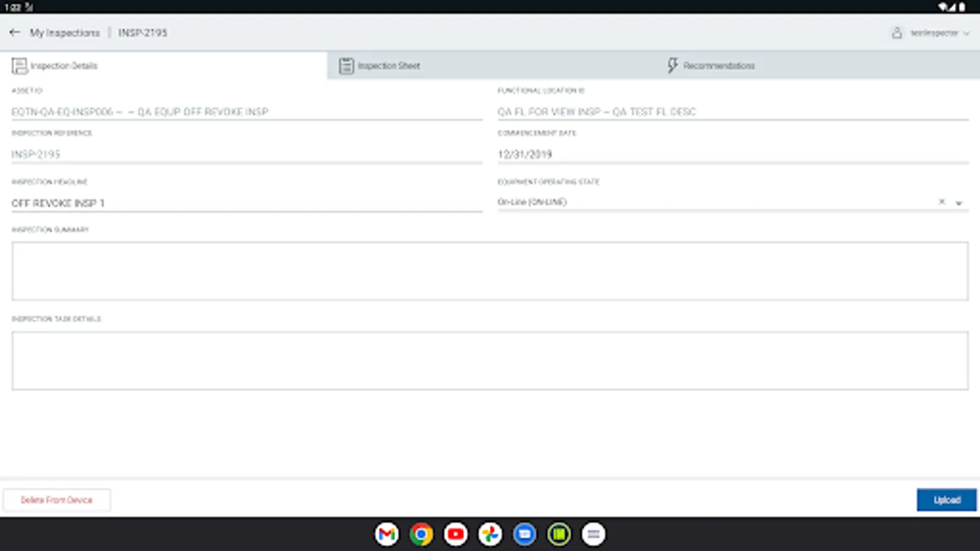Click the Inspection Sheet clipboard icon
The width and height of the screenshot is (980, 551).
coord(347,65)
